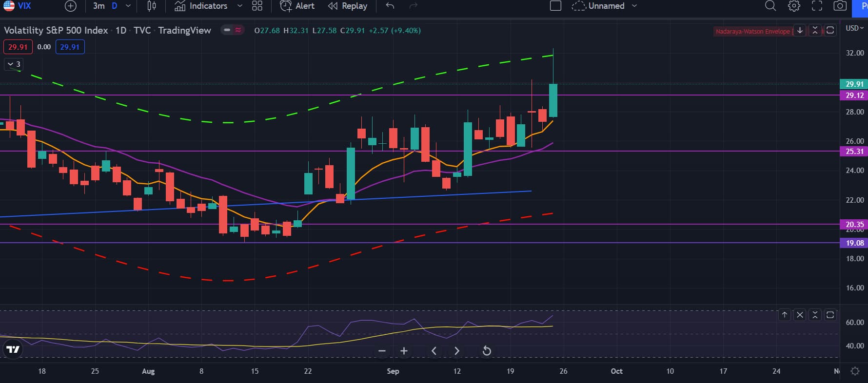Expand the favorite indicators dropdown arrow
Screen dimensions: 868x383
point(239,6)
